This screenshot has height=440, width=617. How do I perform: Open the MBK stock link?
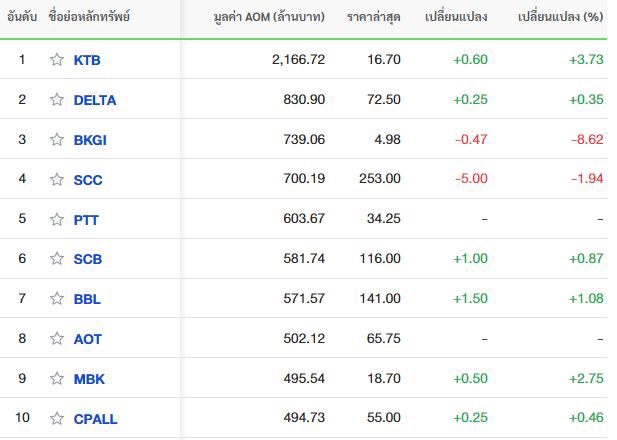tap(89, 379)
